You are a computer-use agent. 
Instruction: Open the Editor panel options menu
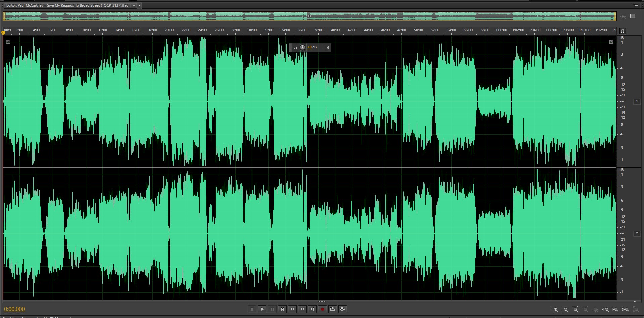point(635,5)
